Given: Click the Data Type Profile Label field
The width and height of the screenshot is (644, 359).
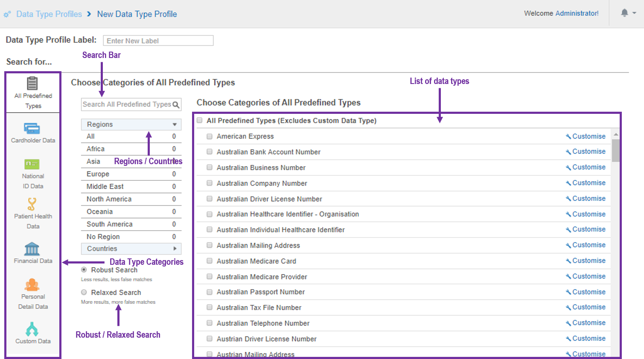Looking at the screenshot, I should pos(158,41).
